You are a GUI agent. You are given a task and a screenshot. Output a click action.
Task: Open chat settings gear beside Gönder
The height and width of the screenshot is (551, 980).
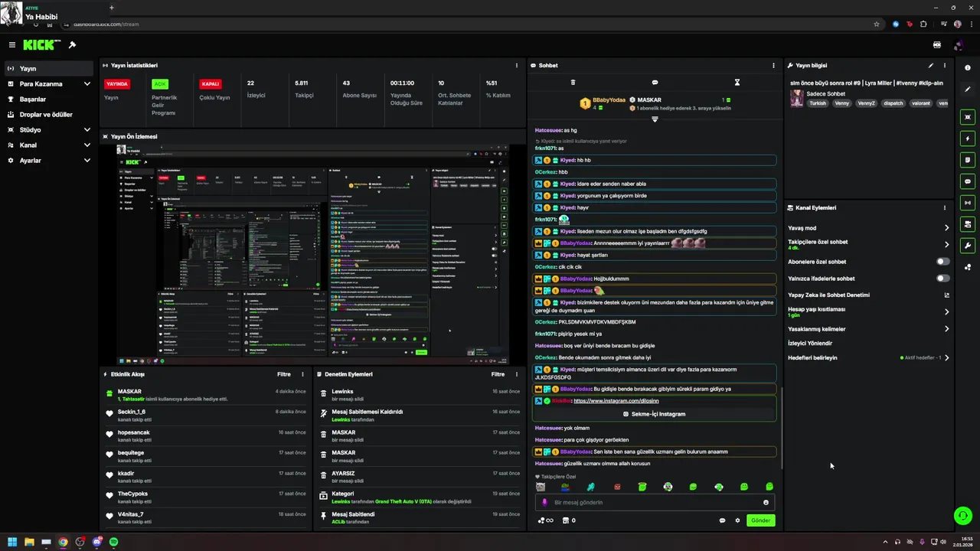pyautogui.click(x=737, y=520)
